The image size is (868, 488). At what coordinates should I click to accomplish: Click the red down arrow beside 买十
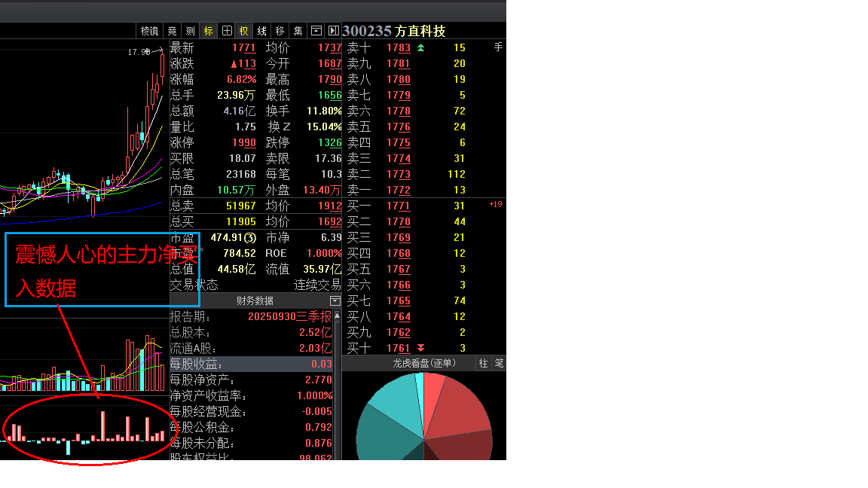[x=420, y=348]
